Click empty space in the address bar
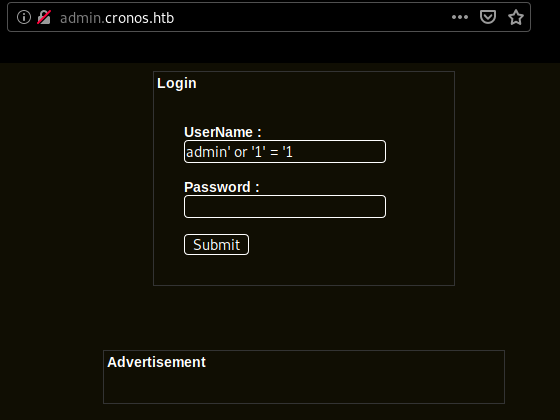This screenshot has height=420, width=560. coord(311,17)
